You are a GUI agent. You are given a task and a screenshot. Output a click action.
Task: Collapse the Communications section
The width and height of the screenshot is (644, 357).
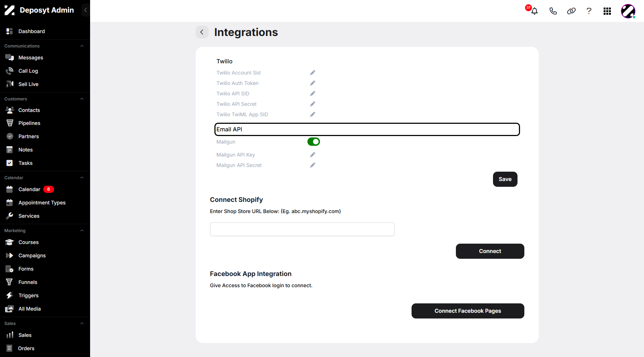pyautogui.click(x=82, y=46)
